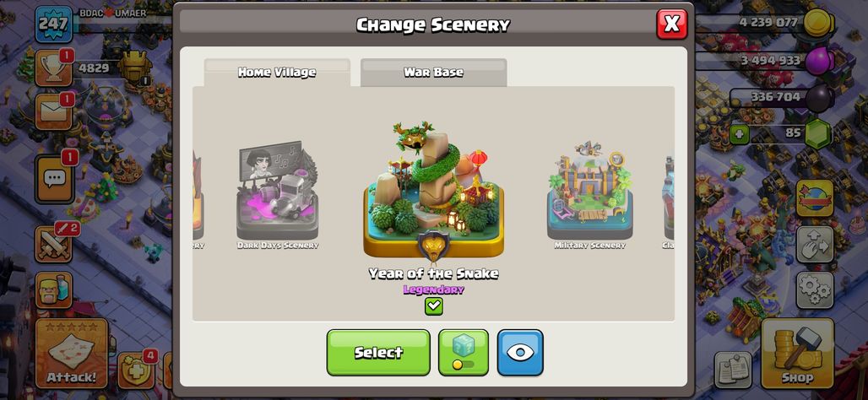
Task: Open the layout editor hand icon
Action: [x=815, y=244]
